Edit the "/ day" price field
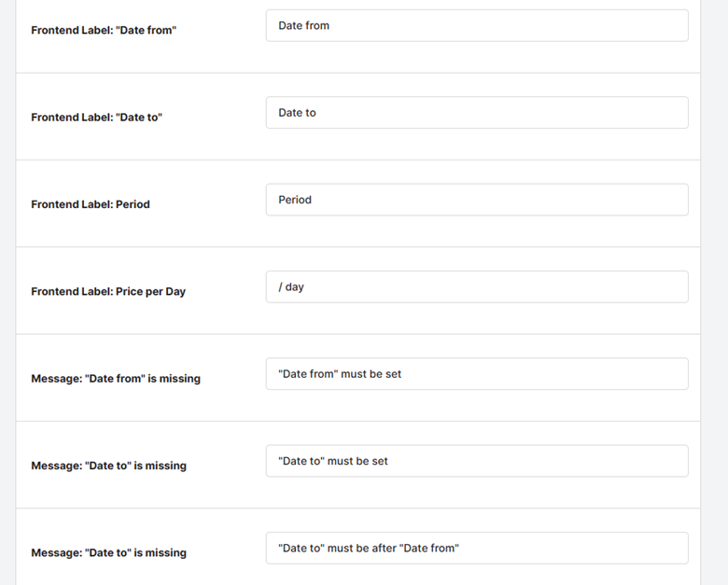The width and height of the screenshot is (728, 585). [x=477, y=287]
